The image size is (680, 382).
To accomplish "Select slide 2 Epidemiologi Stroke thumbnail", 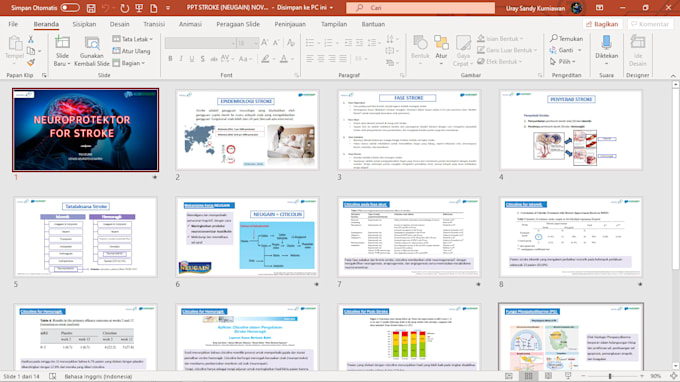I will [x=247, y=130].
